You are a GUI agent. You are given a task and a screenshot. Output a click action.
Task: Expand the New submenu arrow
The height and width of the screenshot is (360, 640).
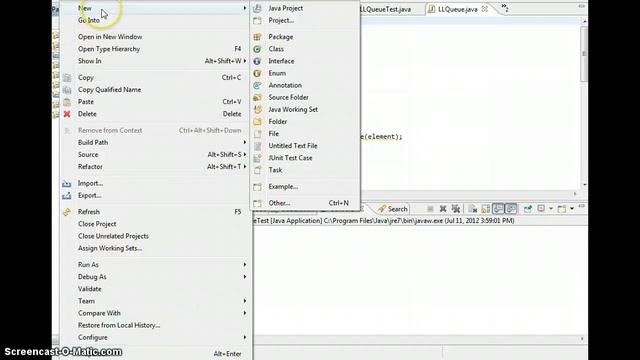(244, 8)
